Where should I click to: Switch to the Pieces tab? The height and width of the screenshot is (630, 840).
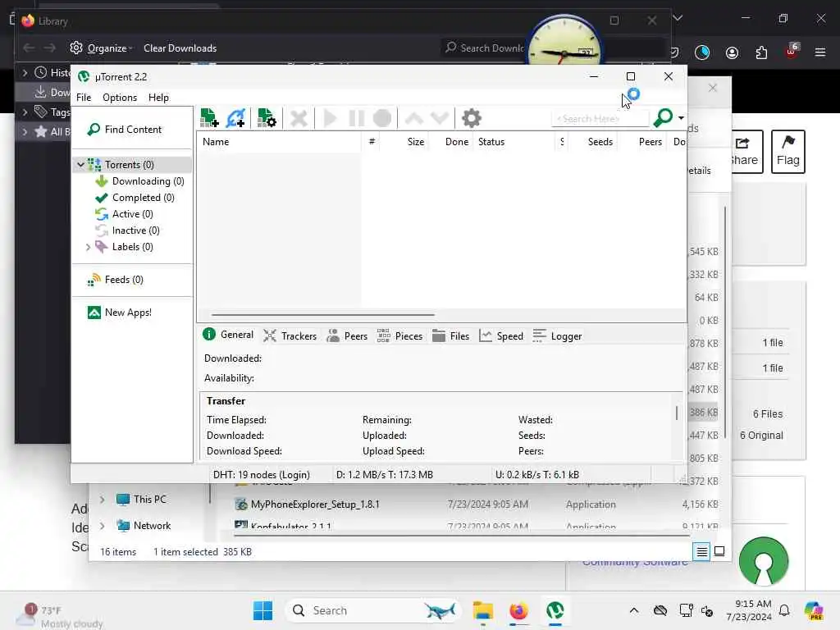coord(399,336)
